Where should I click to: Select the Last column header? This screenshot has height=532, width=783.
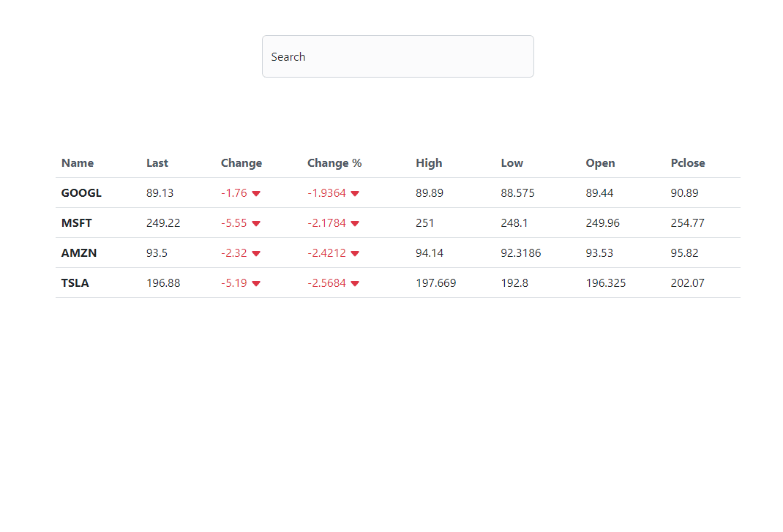[157, 163]
